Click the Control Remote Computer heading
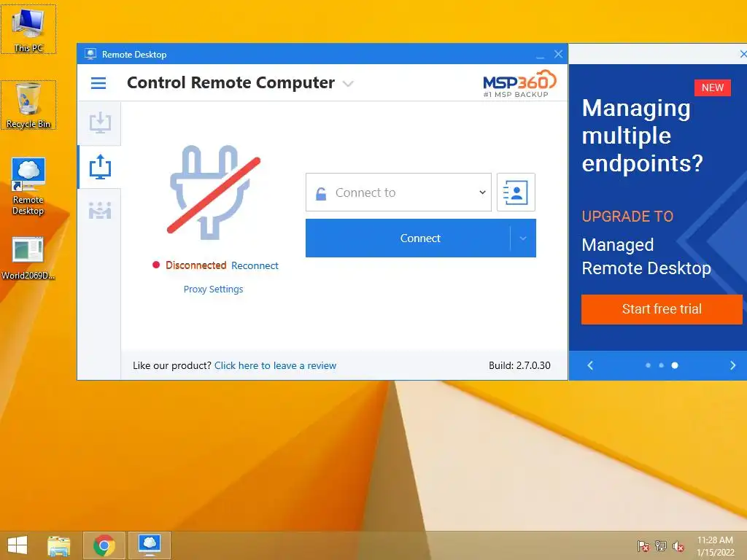Image resolution: width=747 pixels, height=560 pixels. coord(231,82)
